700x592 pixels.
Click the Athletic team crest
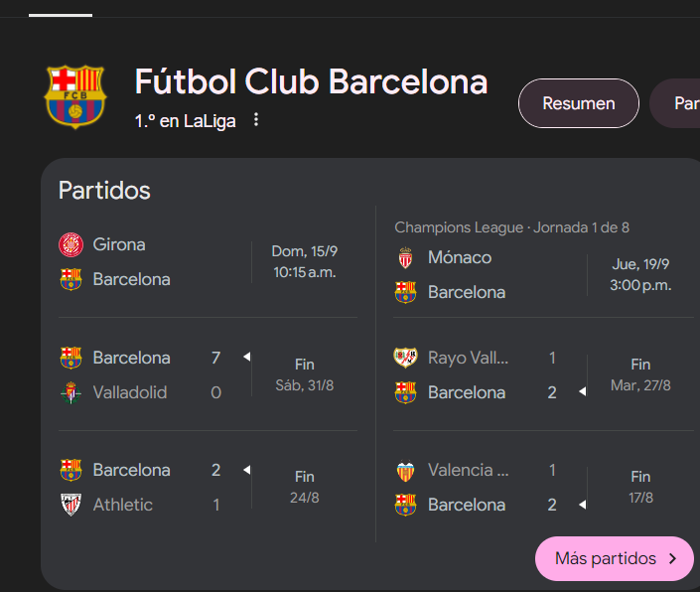(70, 505)
